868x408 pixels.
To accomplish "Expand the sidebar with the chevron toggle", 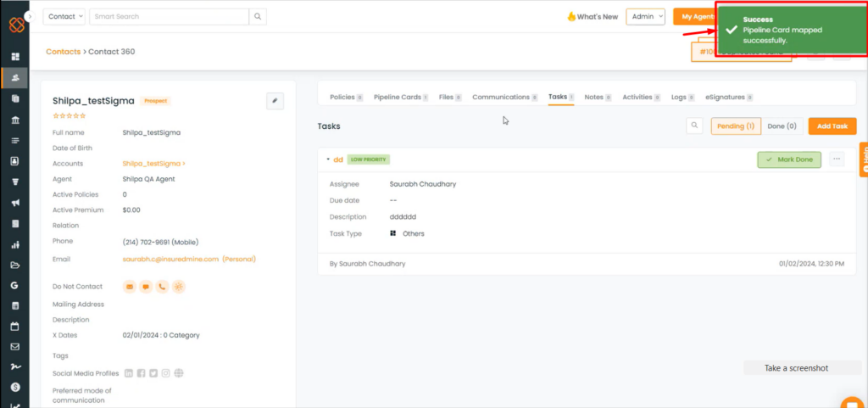I will point(30,17).
